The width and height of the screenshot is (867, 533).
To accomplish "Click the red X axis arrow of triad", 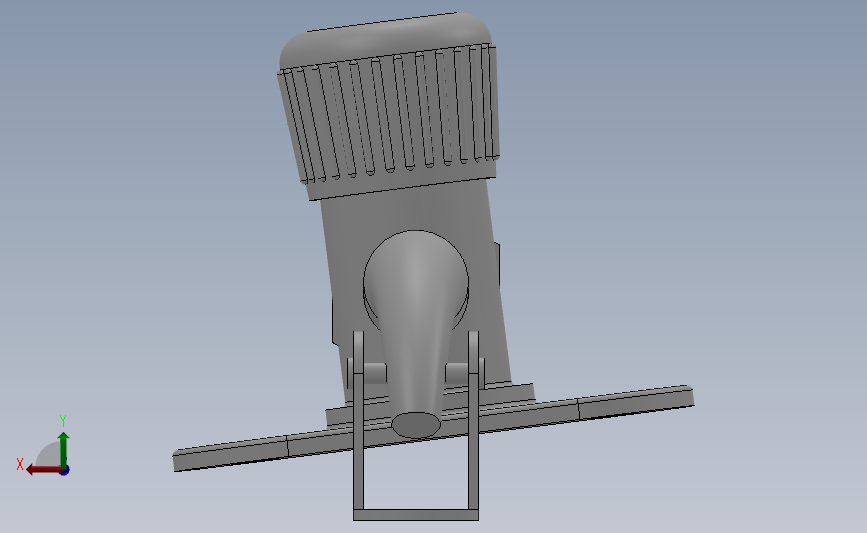I will coord(43,470).
